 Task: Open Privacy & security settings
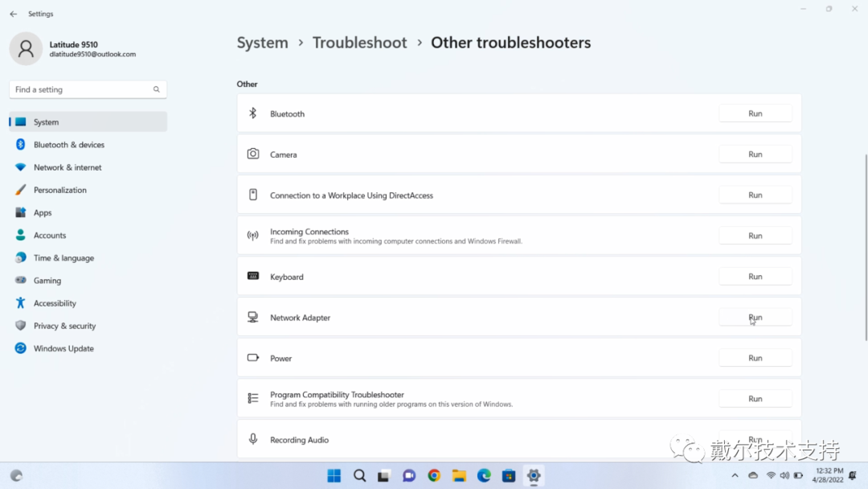[x=88, y=327]
